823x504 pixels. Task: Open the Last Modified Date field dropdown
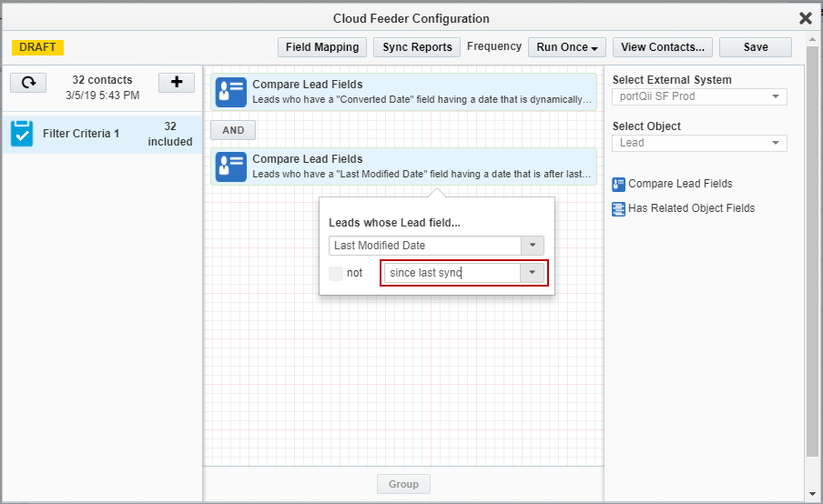pos(532,246)
